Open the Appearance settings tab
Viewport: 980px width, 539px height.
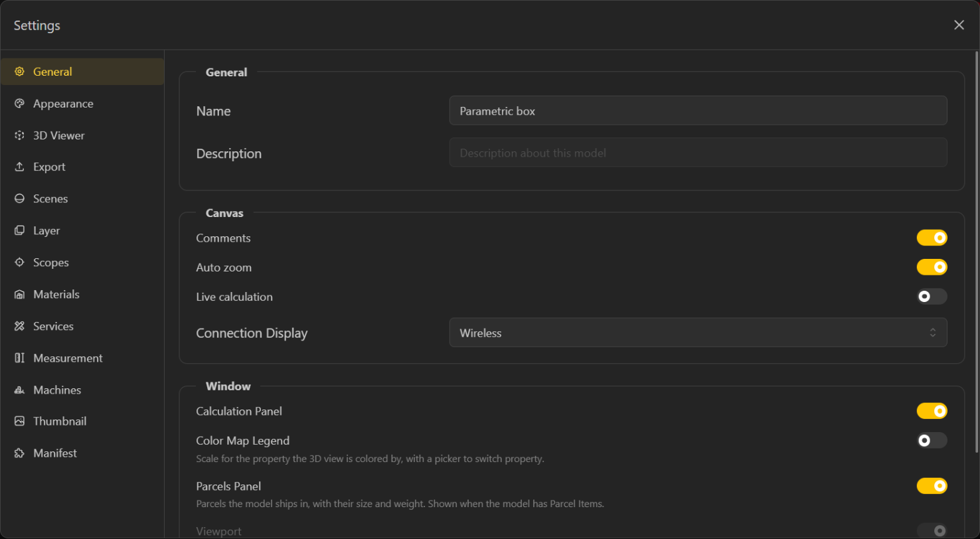[x=82, y=104]
